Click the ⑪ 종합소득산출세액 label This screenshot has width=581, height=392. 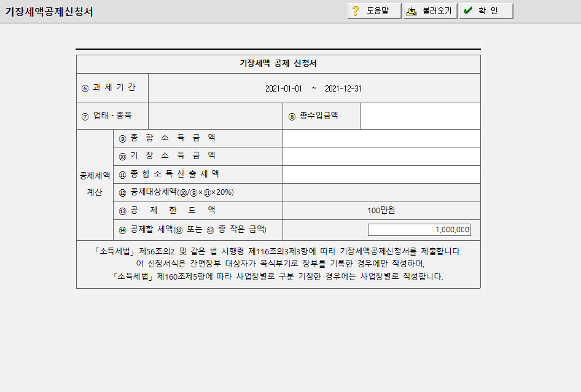169,174
